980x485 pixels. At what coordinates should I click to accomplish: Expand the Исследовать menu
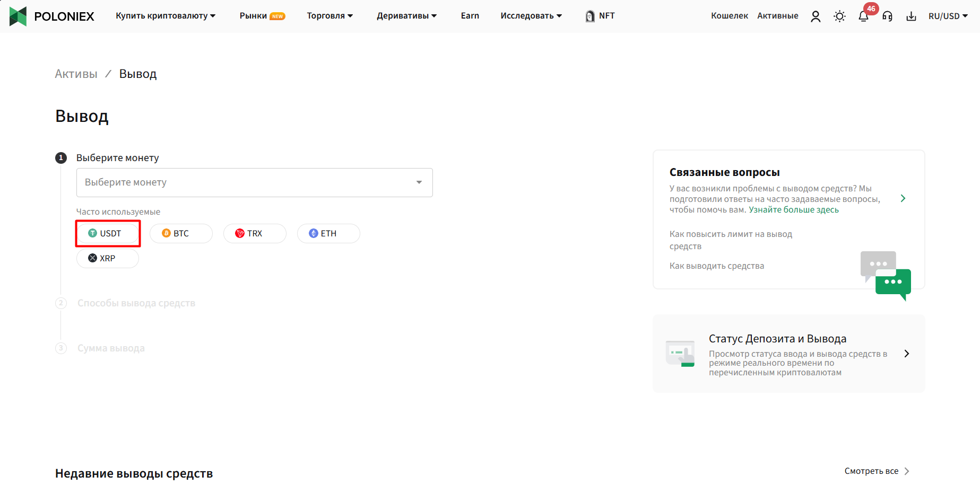click(x=531, y=16)
